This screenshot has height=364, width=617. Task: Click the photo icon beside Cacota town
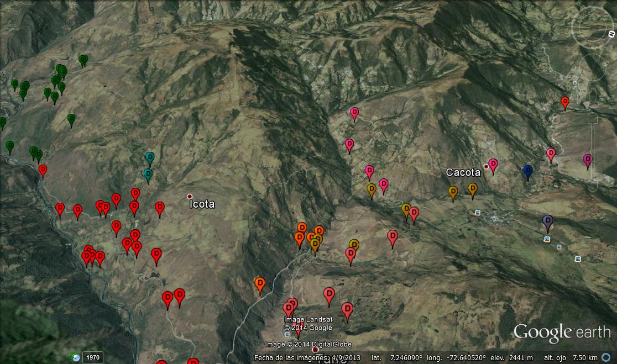(x=477, y=212)
